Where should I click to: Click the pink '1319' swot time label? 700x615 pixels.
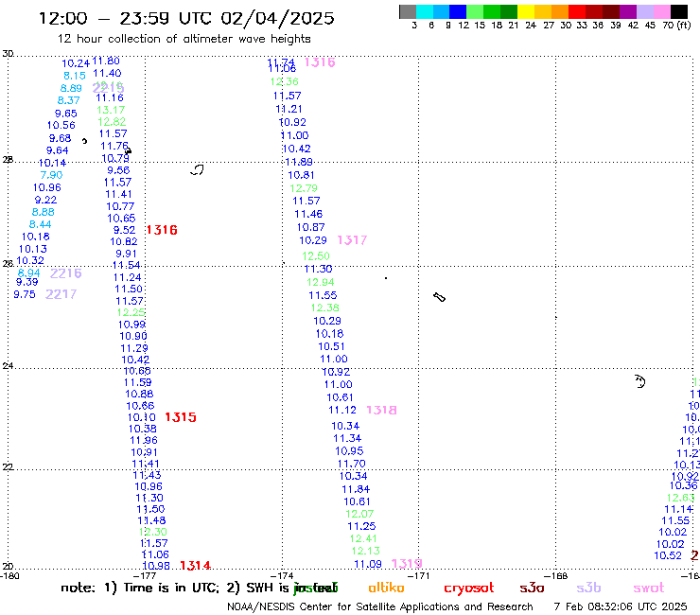tap(407, 564)
